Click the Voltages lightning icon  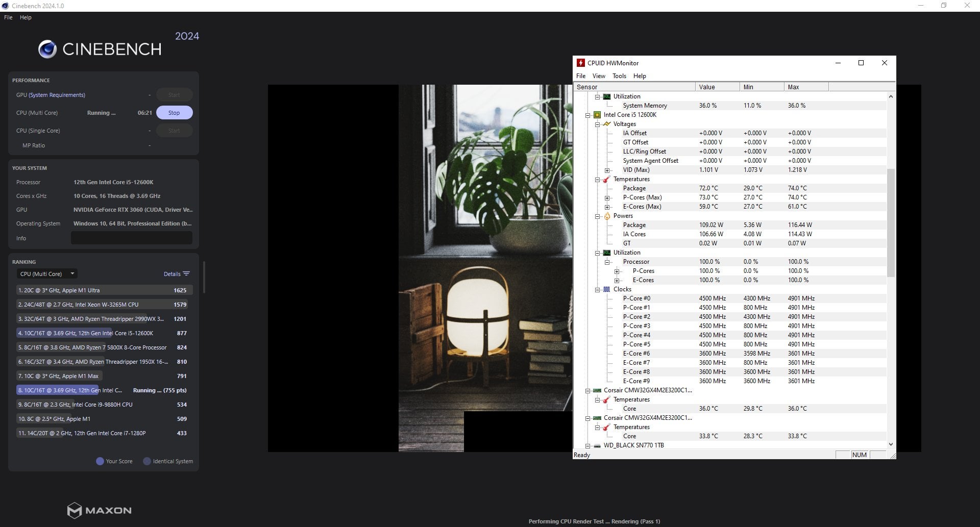tap(607, 124)
